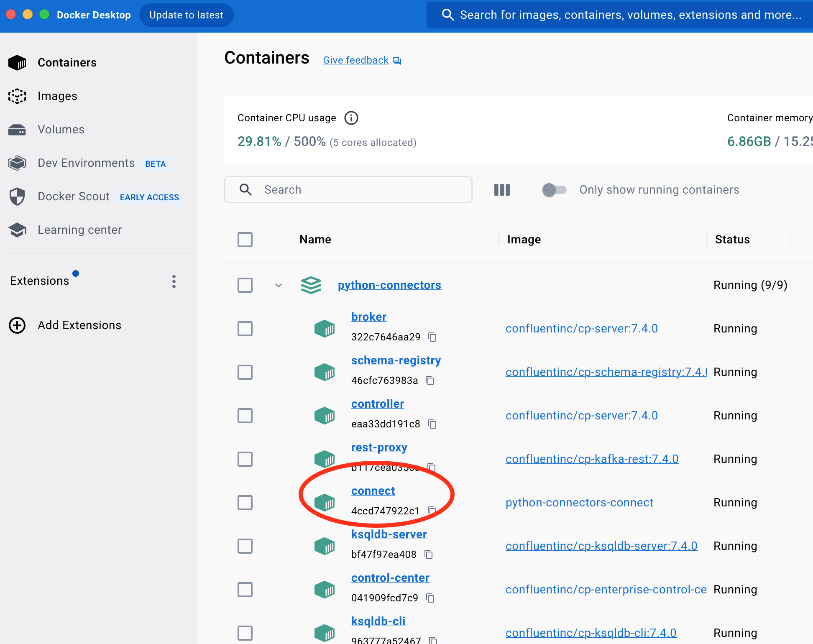Go to Volumes in the sidebar
Viewport: 813px width, 644px height.
point(61,130)
